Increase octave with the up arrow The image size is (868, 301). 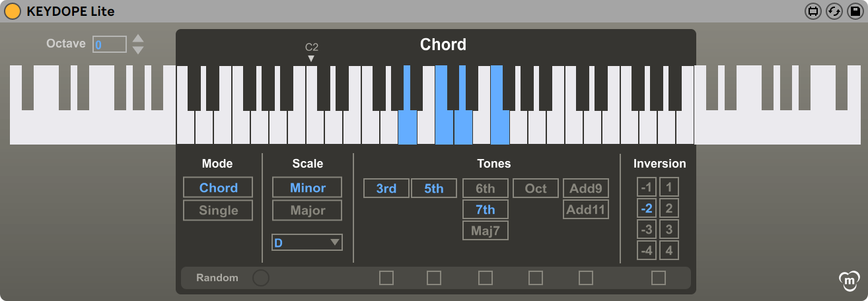point(138,38)
